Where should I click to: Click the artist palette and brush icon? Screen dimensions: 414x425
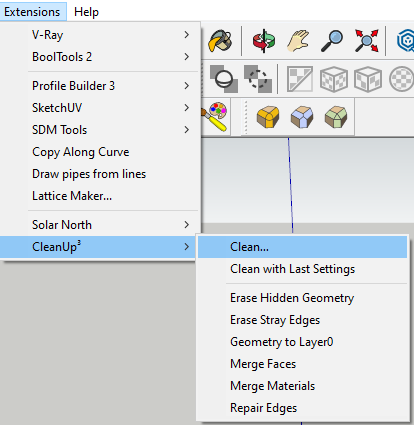pos(215,116)
